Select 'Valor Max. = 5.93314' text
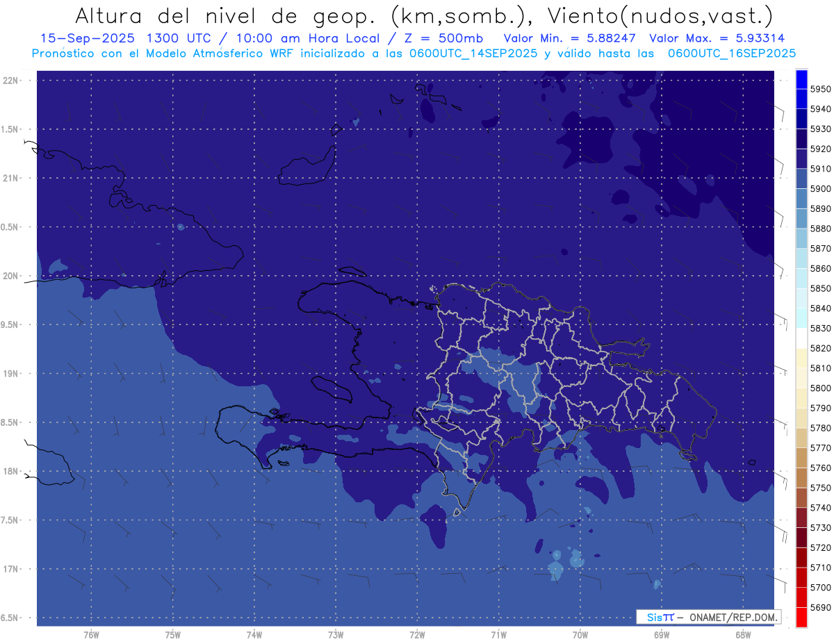Screen dimensions: 834x644 point(717,39)
